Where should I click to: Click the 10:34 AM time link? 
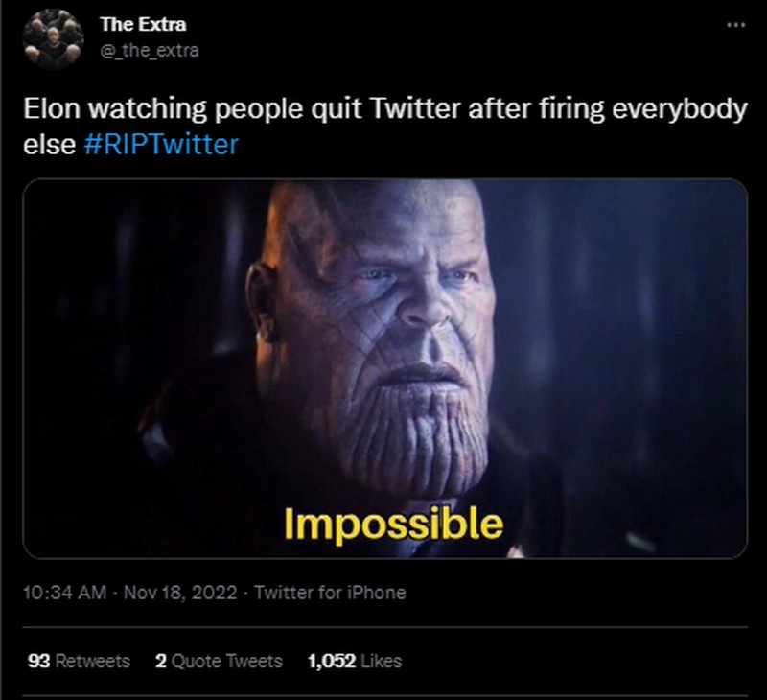click(51, 594)
